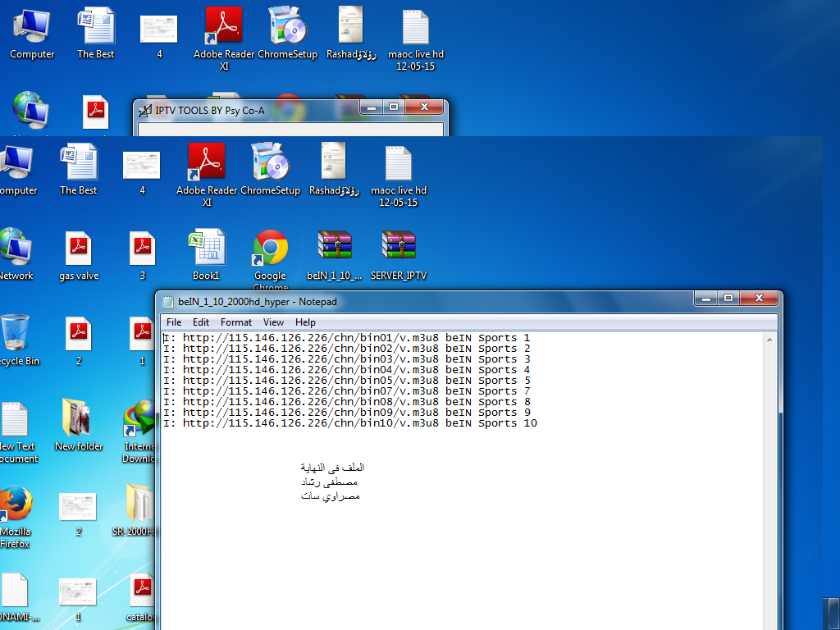Open the View menu in Notepad
This screenshot has width=840, height=630.
[273, 322]
